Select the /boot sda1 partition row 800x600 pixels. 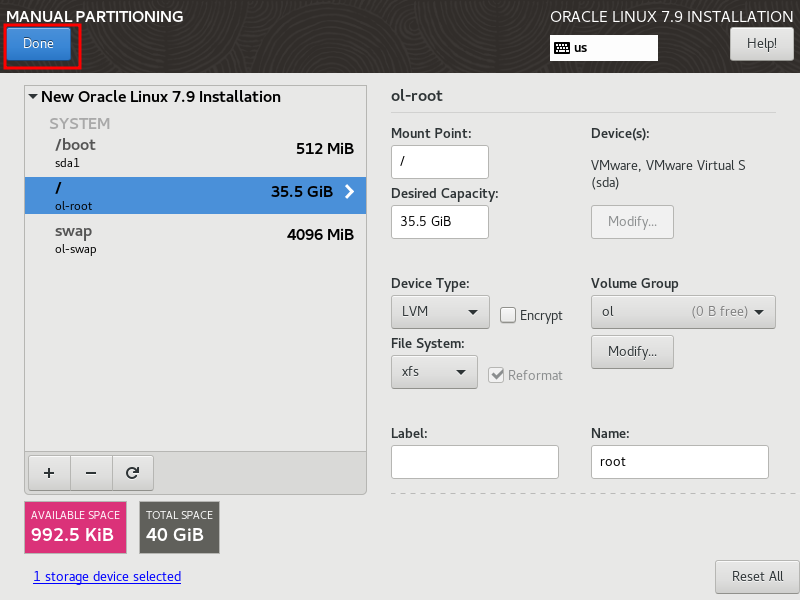tap(195, 153)
